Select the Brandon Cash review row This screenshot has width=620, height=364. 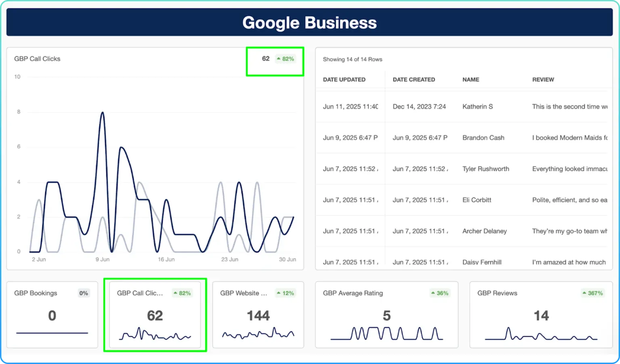(483, 137)
